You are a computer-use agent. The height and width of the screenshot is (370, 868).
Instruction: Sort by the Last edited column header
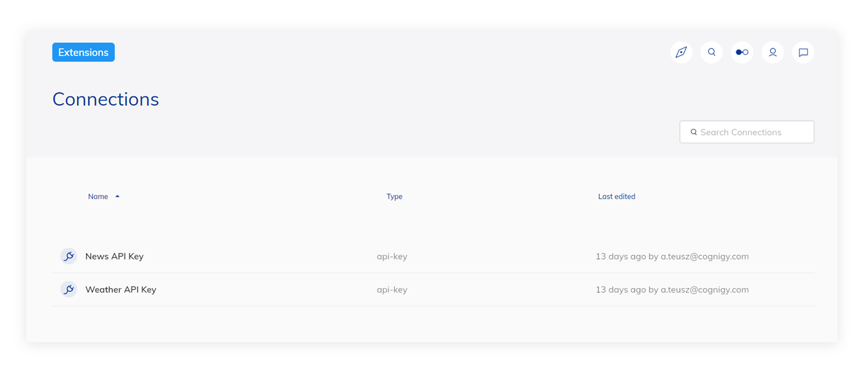click(x=617, y=196)
